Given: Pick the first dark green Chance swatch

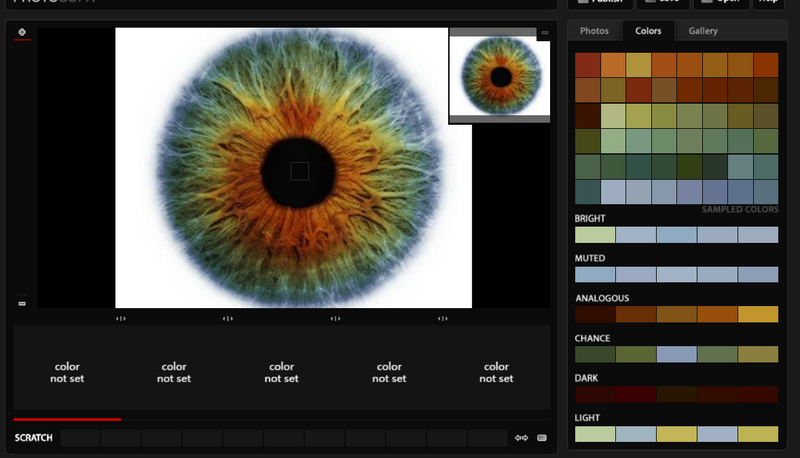Looking at the screenshot, I should [x=595, y=354].
